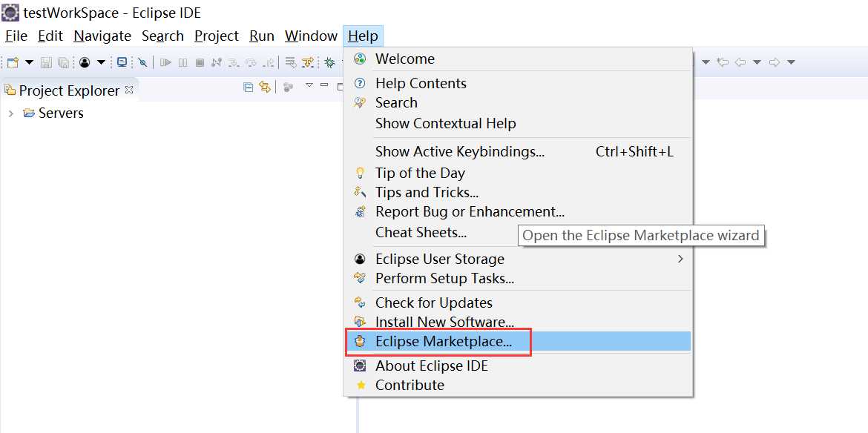
Task: Open the Run menu
Action: (262, 36)
